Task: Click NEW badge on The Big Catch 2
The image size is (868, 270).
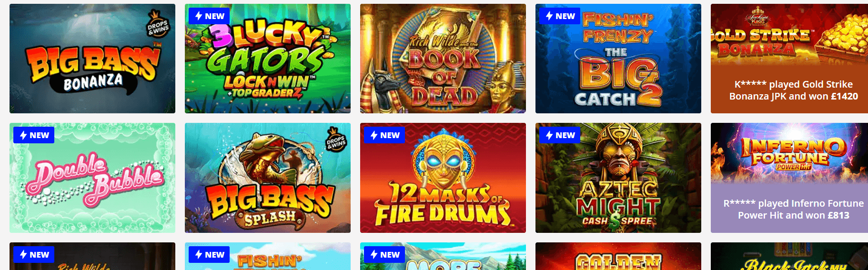Action: [560, 16]
